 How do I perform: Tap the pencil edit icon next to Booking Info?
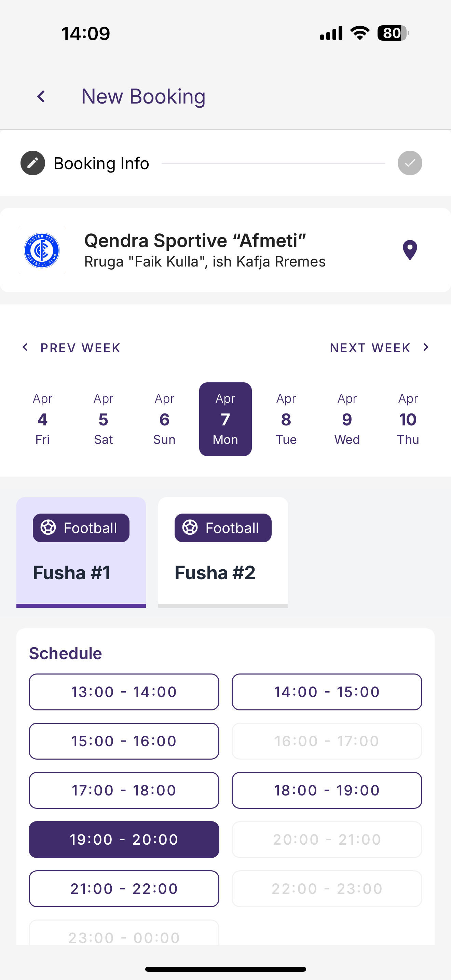point(33,163)
